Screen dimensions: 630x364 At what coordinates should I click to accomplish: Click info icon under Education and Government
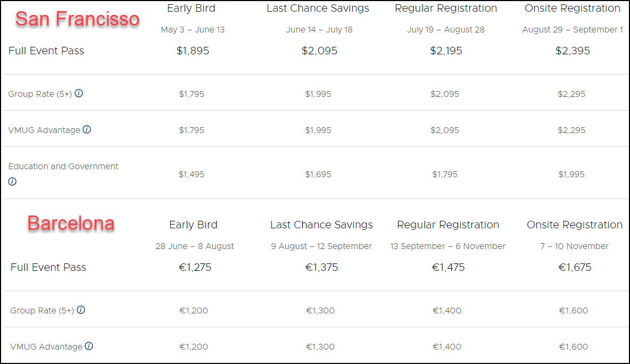coord(12,181)
